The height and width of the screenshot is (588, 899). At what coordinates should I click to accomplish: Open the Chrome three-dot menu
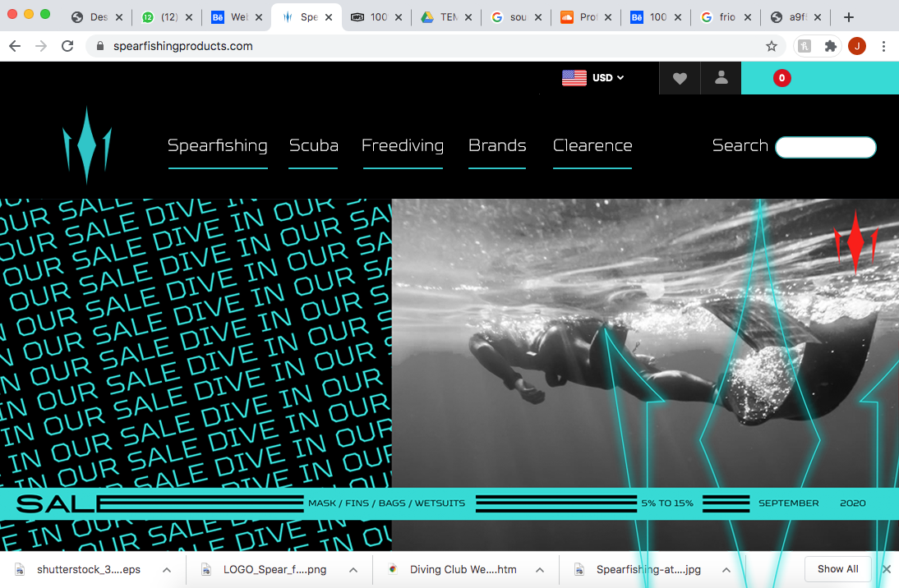(884, 46)
